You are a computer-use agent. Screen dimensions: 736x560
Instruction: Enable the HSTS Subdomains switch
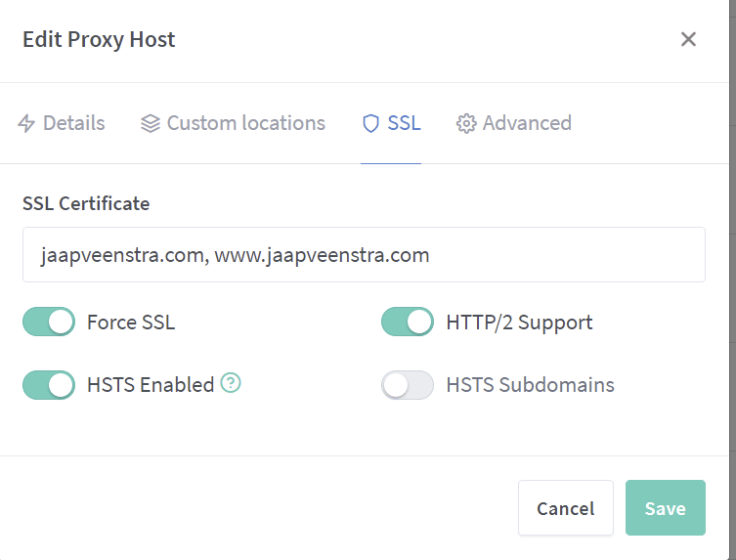tap(407, 385)
